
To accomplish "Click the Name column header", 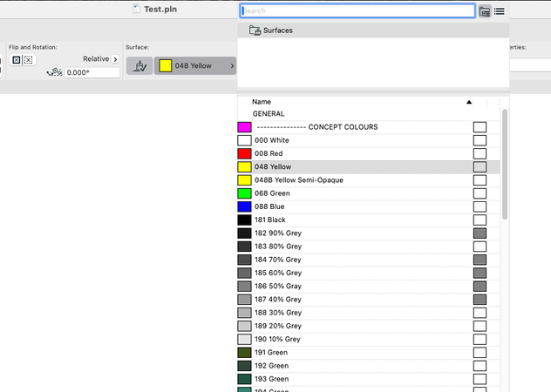I will pyautogui.click(x=262, y=102).
